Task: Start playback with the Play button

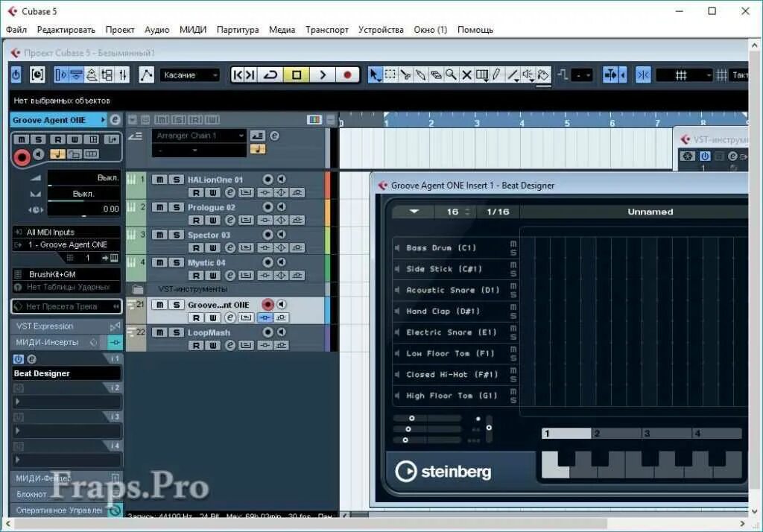Action: tap(322, 75)
